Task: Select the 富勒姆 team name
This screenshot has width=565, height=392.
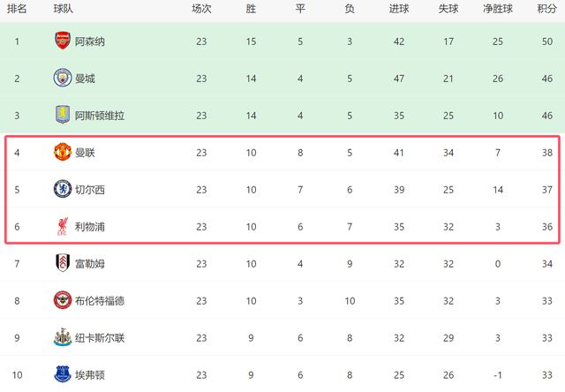Action: 91,263
